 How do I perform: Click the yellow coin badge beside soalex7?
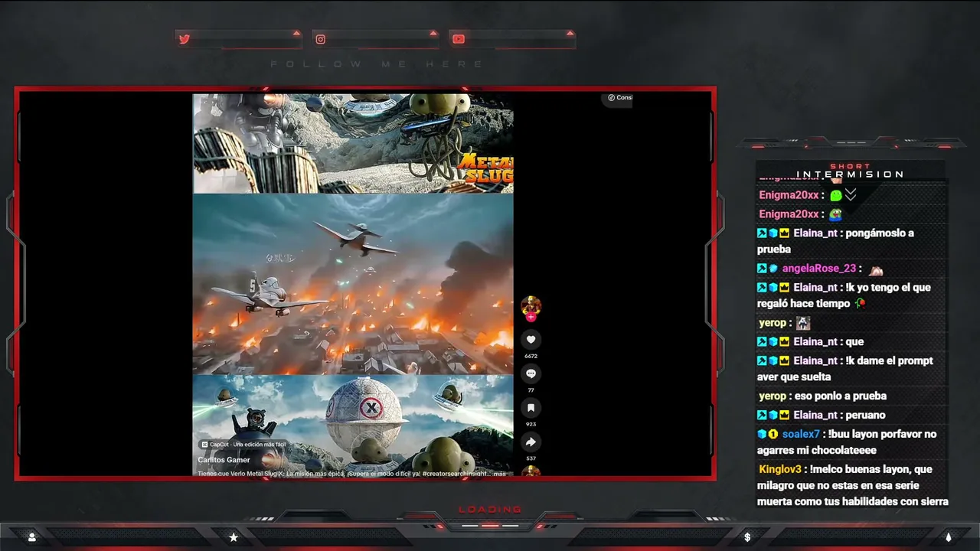pyautogui.click(x=773, y=435)
